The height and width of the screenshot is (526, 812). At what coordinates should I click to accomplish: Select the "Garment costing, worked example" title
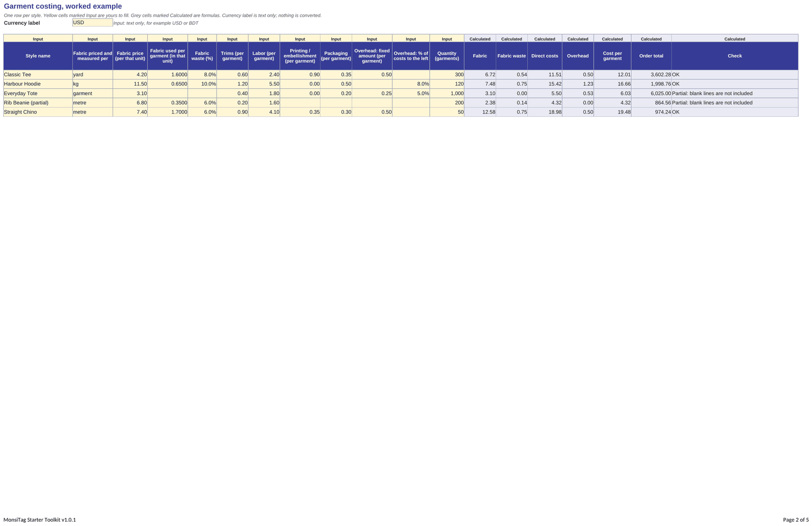coord(63,6)
